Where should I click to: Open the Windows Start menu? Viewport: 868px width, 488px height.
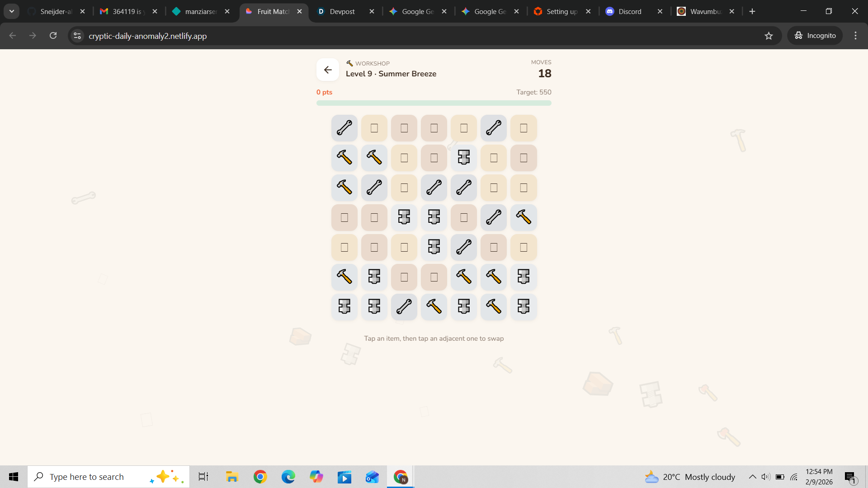tap(14, 477)
